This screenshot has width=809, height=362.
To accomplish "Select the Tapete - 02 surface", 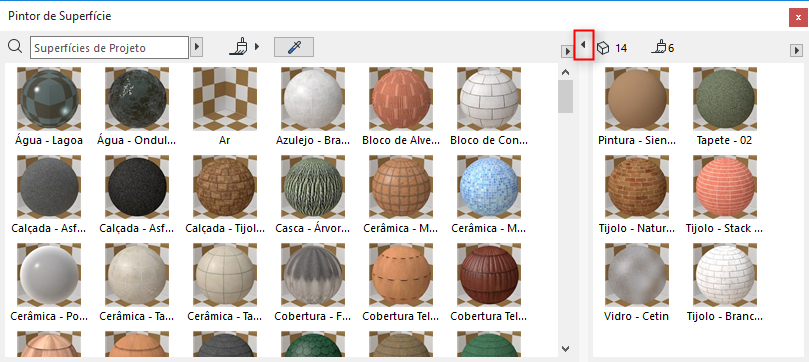I will (725, 107).
